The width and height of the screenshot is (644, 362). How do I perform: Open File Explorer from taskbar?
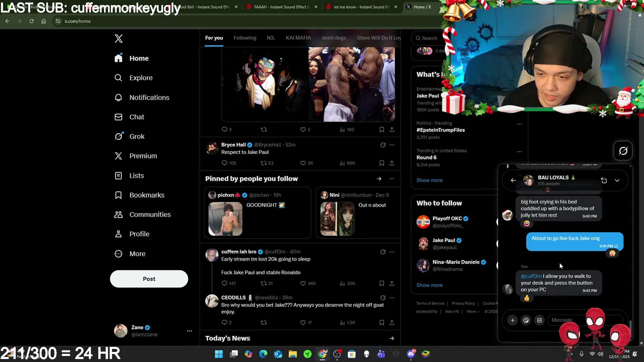coord(293,354)
